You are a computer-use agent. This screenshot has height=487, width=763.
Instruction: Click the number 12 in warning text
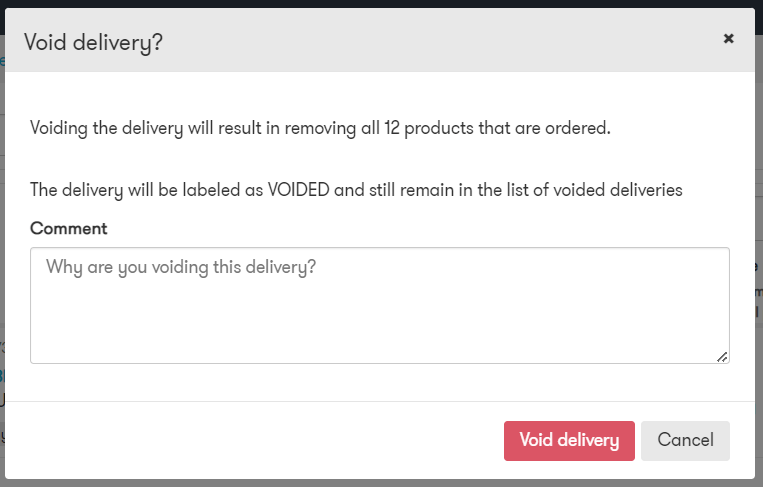pyautogui.click(x=392, y=128)
